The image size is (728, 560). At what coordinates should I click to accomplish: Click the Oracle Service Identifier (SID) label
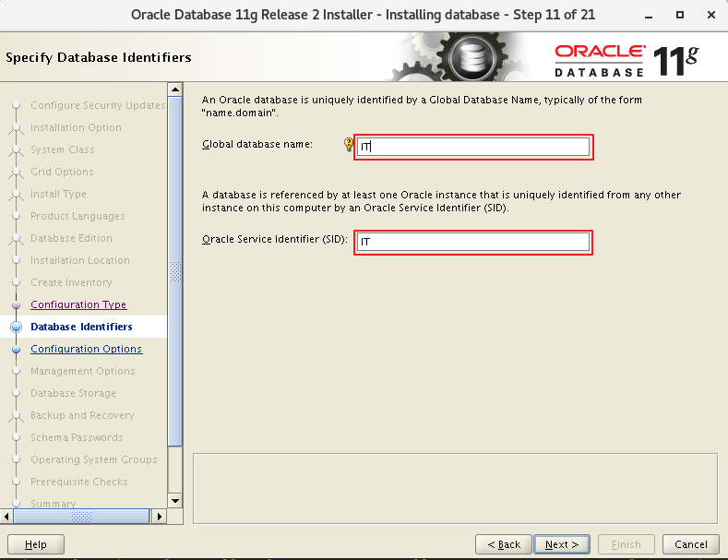click(275, 239)
